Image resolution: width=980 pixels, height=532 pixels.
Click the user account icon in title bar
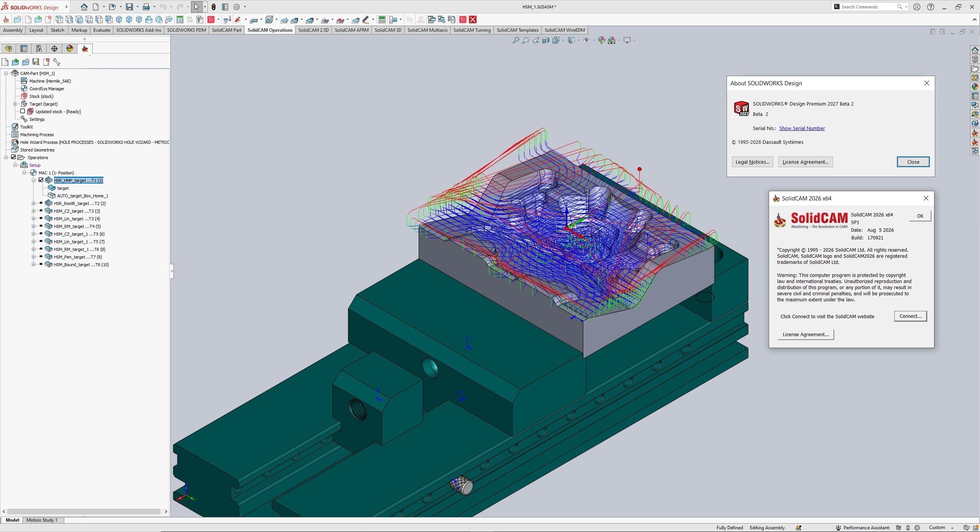(x=917, y=7)
